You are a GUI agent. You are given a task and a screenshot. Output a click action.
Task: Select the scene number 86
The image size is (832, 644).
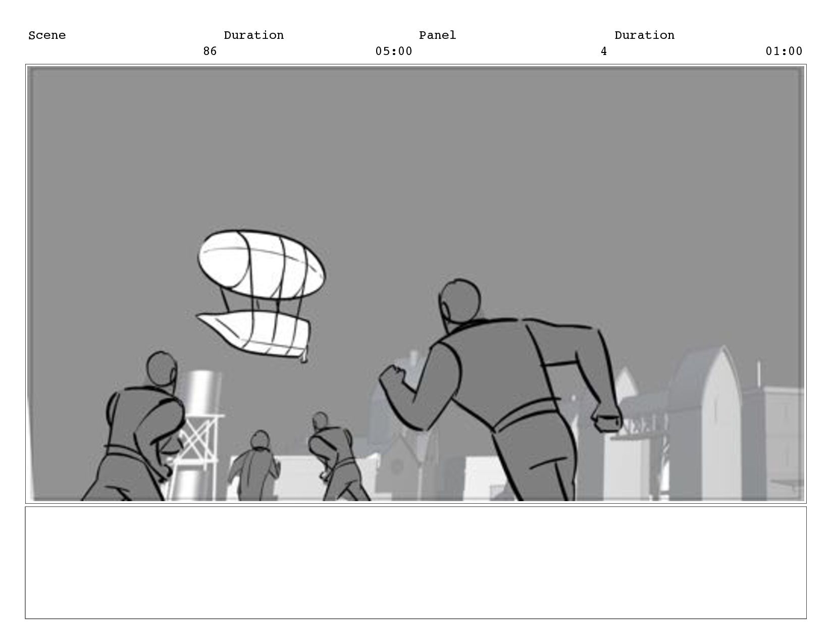(x=210, y=51)
